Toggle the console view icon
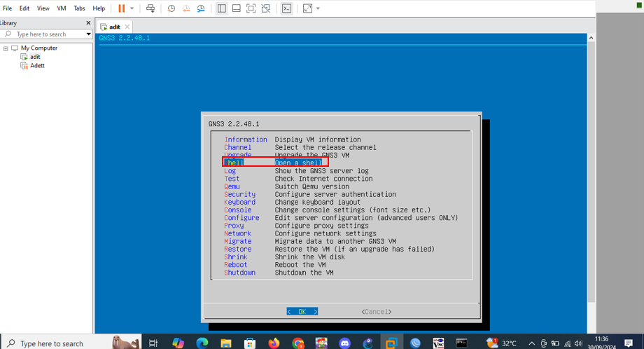The image size is (644, 349). pyautogui.click(x=287, y=8)
